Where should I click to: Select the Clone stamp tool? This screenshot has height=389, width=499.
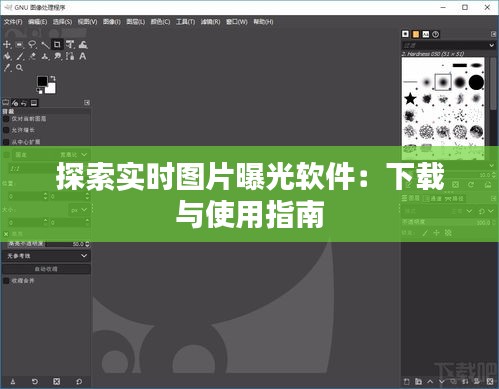coord(45,56)
